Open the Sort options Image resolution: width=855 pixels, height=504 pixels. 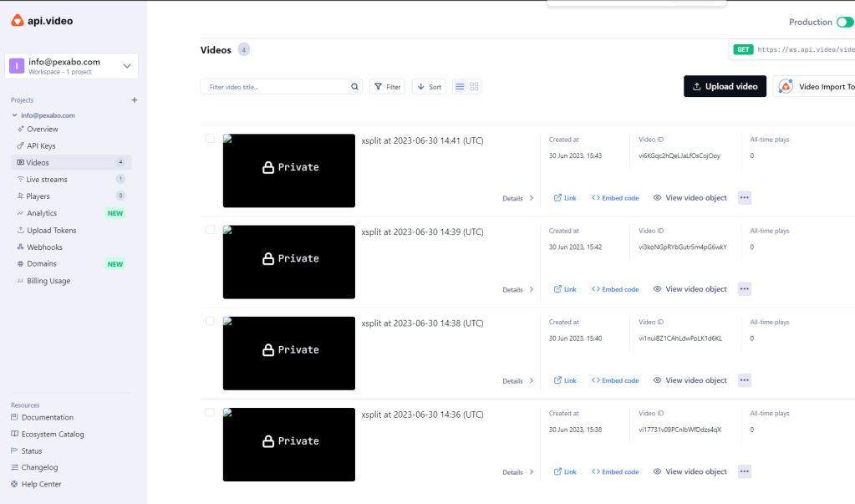click(429, 87)
